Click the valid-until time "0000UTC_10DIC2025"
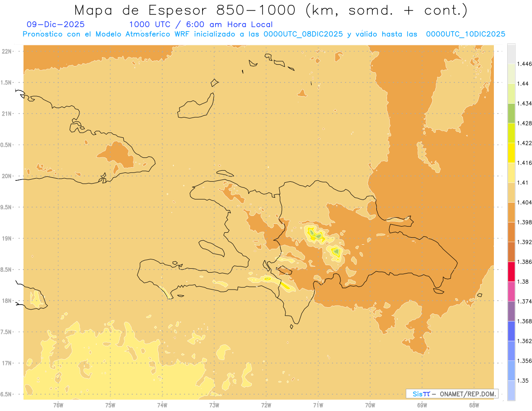This screenshot has height=411, width=532. [x=465, y=34]
